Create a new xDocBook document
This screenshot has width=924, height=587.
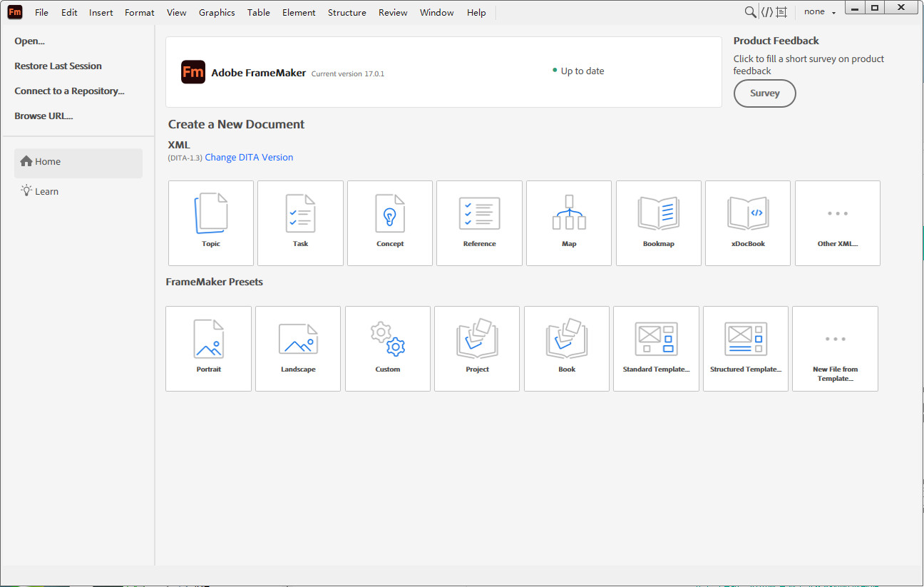point(748,223)
